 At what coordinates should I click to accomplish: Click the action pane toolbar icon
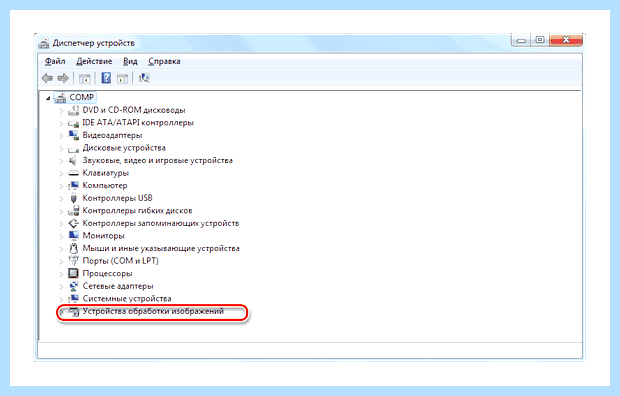(123, 78)
